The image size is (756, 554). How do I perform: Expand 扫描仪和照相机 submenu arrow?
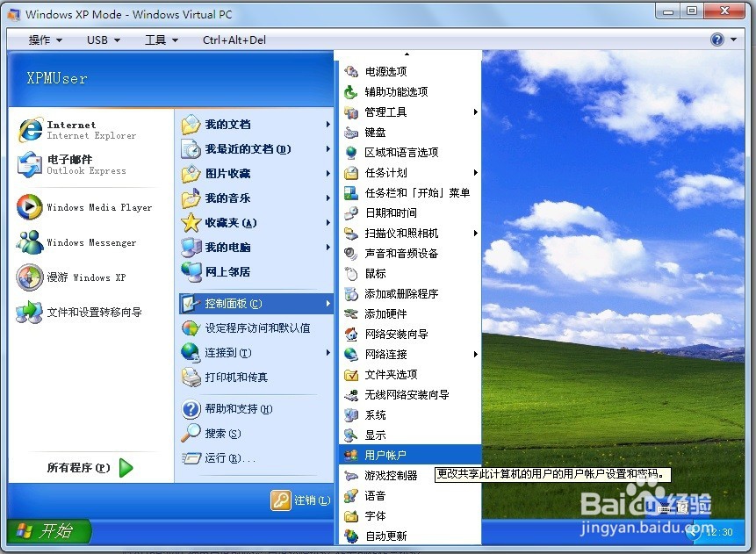(x=475, y=233)
